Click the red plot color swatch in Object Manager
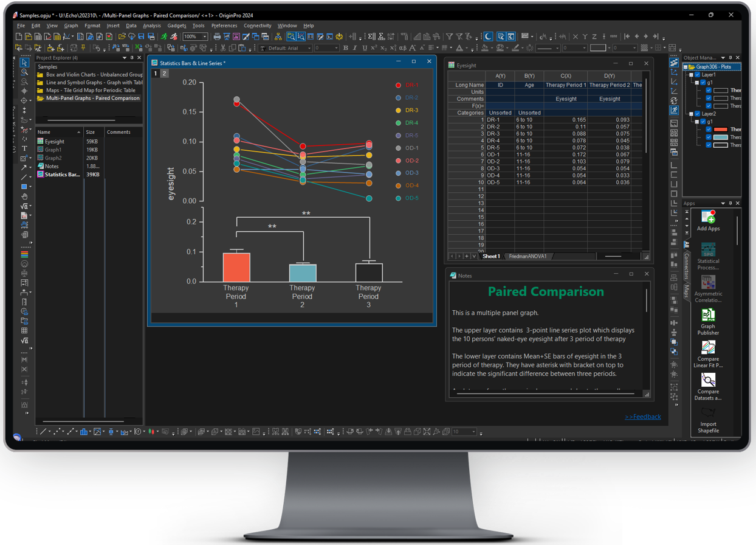This screenshot has width=756, height=545. [x=720, y=130]
